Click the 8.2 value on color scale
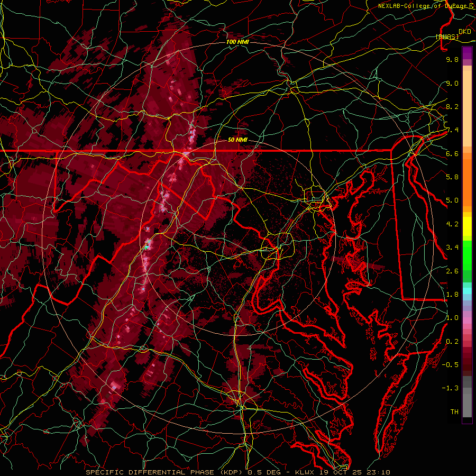This screenshot has height=476, width=476. [x=452, y=106]
